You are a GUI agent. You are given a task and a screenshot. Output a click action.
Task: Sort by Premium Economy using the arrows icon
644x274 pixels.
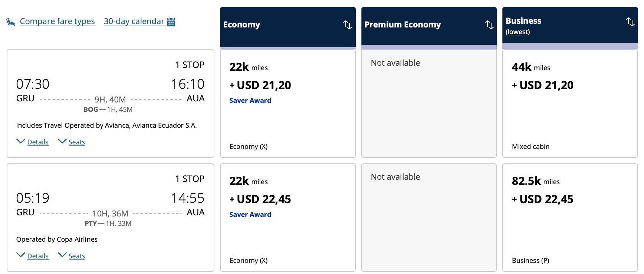(x=489, y=25)
